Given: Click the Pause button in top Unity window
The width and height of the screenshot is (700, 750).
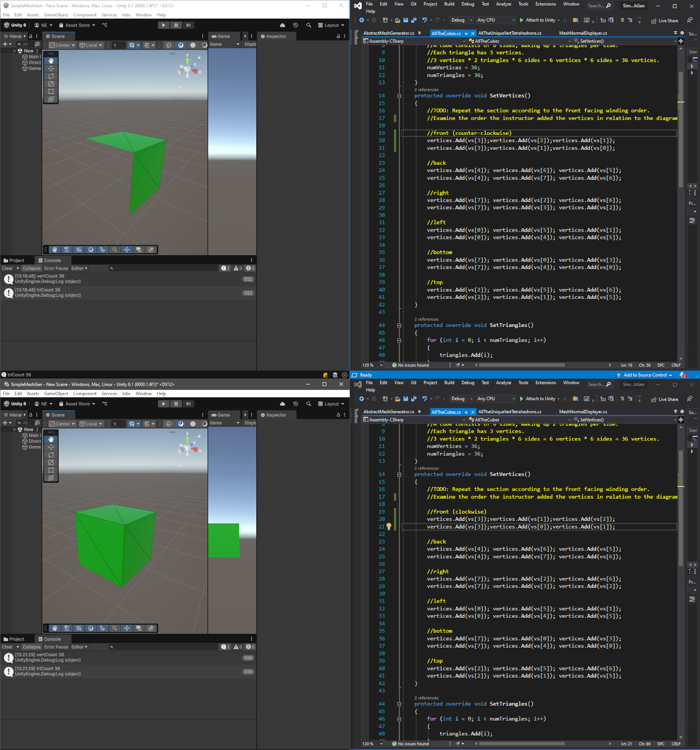Looking at the screenshot, I should click(176, 25).
